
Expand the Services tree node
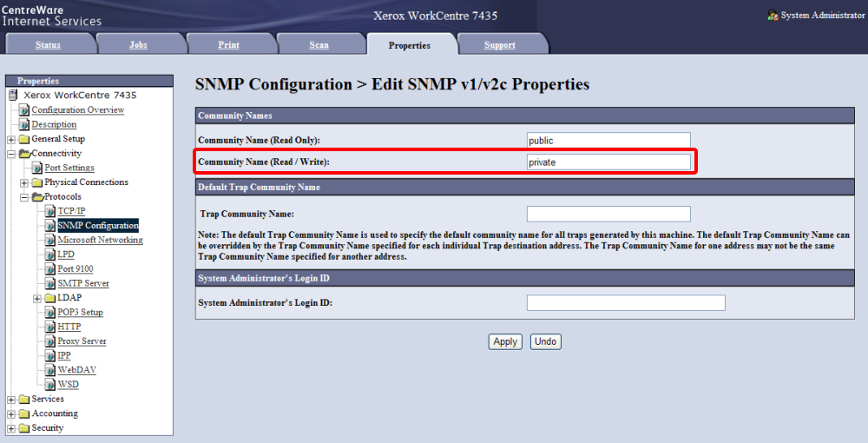(11, 400)
